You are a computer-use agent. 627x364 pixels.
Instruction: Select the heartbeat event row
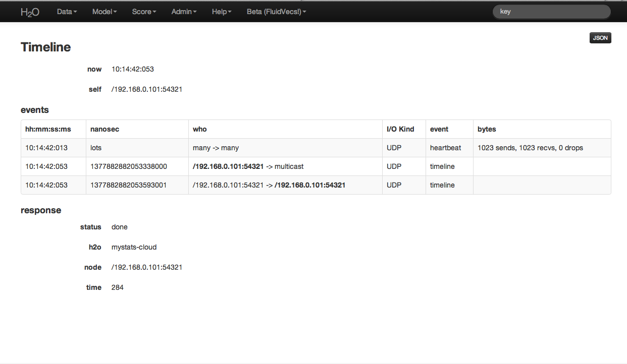[x=445, y=148]
